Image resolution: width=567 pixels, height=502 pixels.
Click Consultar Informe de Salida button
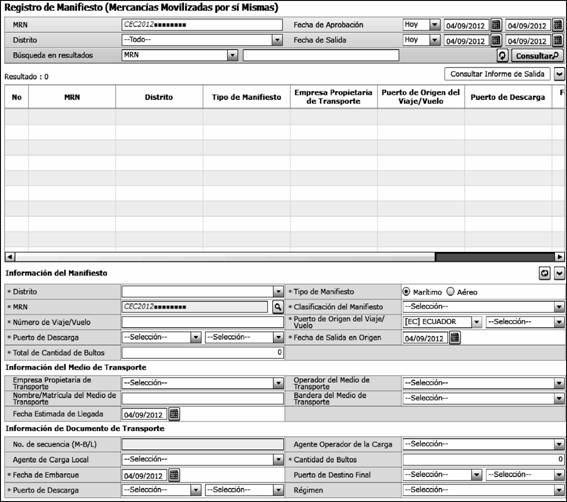click(x=497, y=74)
